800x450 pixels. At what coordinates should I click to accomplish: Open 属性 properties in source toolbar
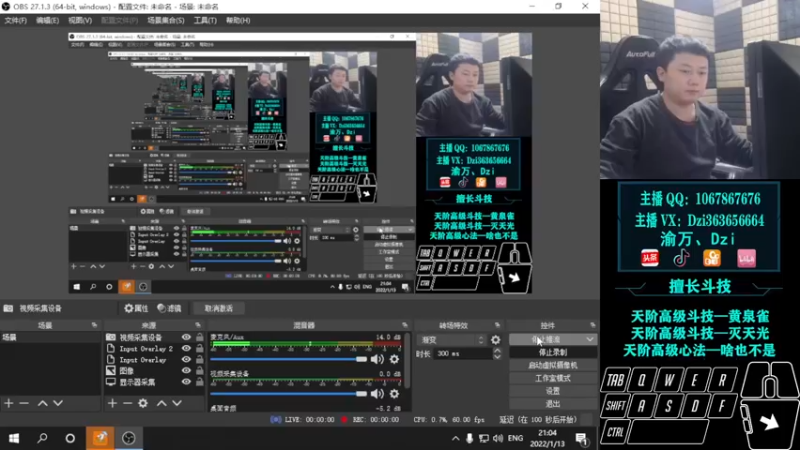136,308
